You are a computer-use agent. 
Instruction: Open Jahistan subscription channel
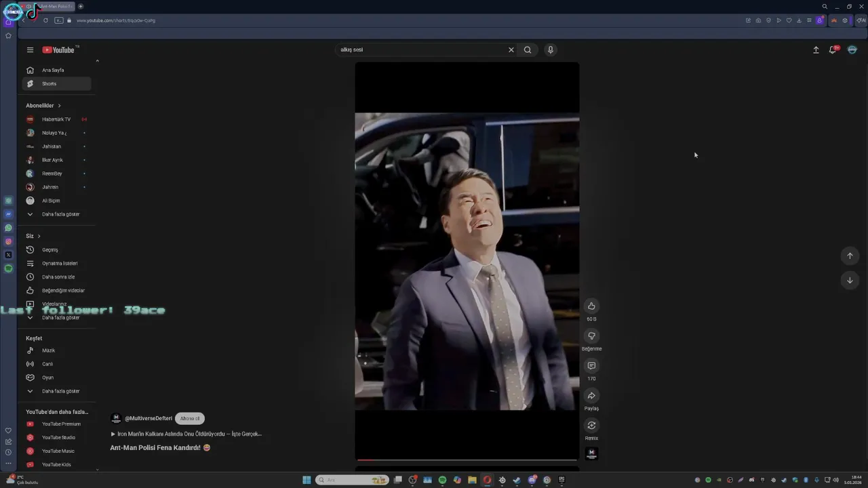click(56, 146)
